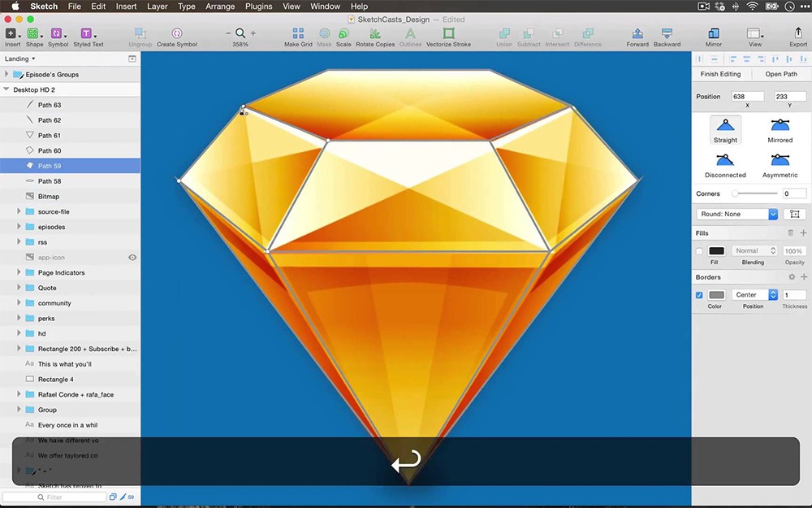
Task: Click the Open Path button
Action: (x=781, y=74)
